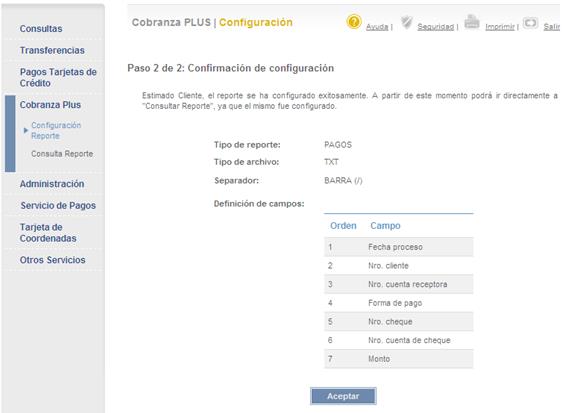Viewport: 562px width, 413px height.
Task: Open the Administración menu
Action: 52,184
